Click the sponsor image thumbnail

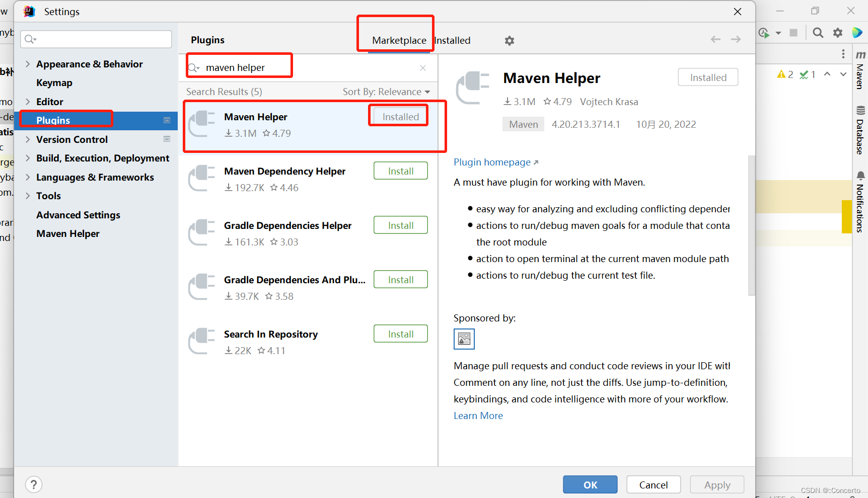464,339
